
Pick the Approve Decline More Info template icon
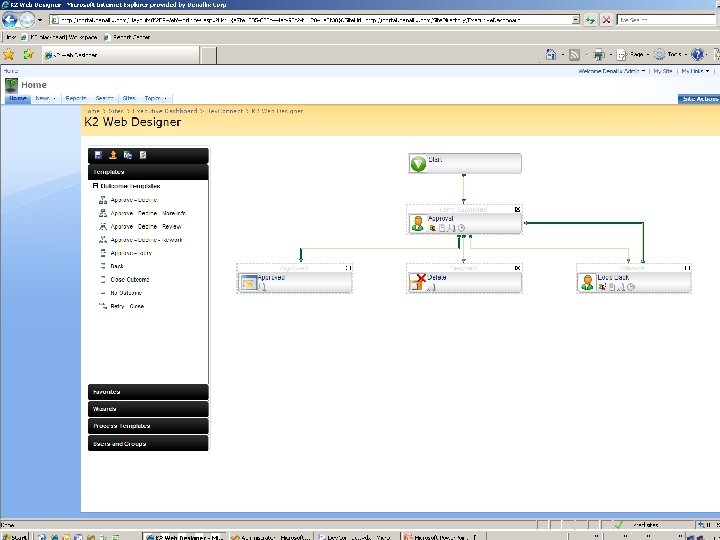pyautogui.click(x=103, y=213)
